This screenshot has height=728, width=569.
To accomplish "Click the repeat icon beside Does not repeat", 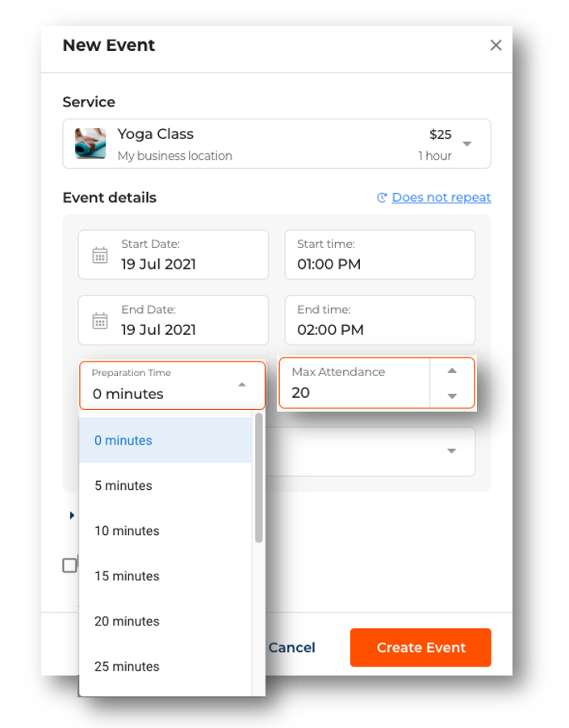I will (382, 198).
